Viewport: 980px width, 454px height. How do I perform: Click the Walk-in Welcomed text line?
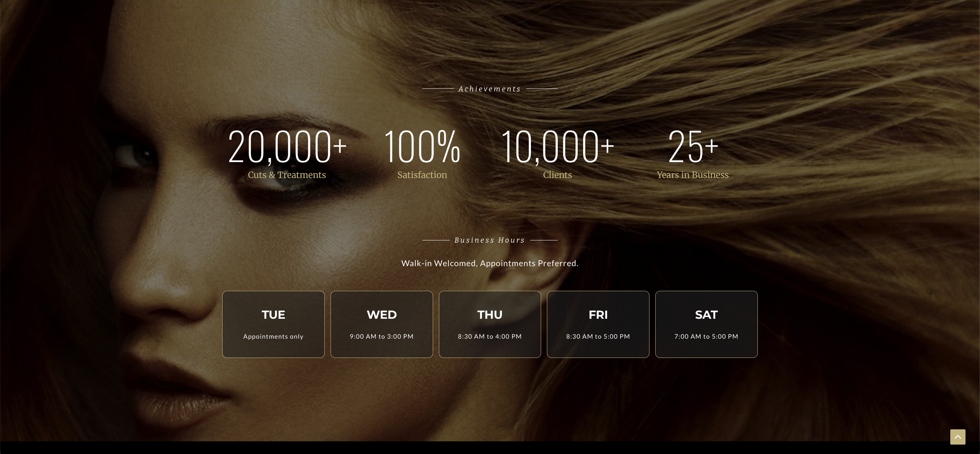(490, 263)
